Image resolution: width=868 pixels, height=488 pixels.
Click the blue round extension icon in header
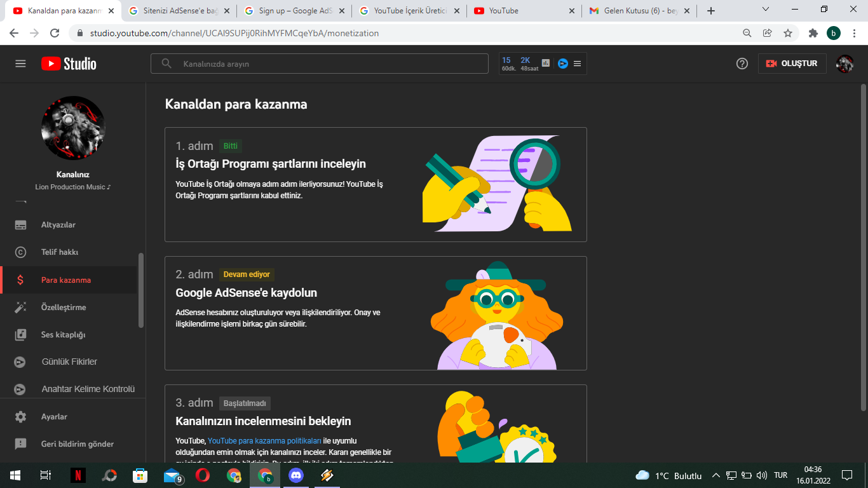click(x=562, y=64)
